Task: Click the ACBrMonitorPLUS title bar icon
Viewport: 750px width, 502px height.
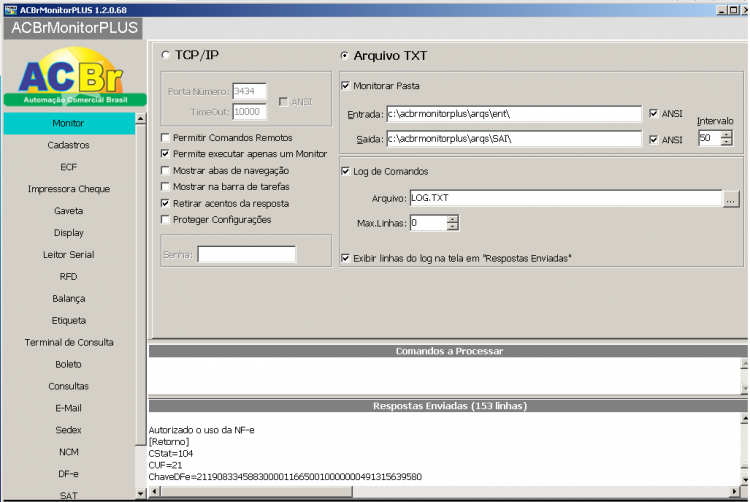Action: coord(11,10)
